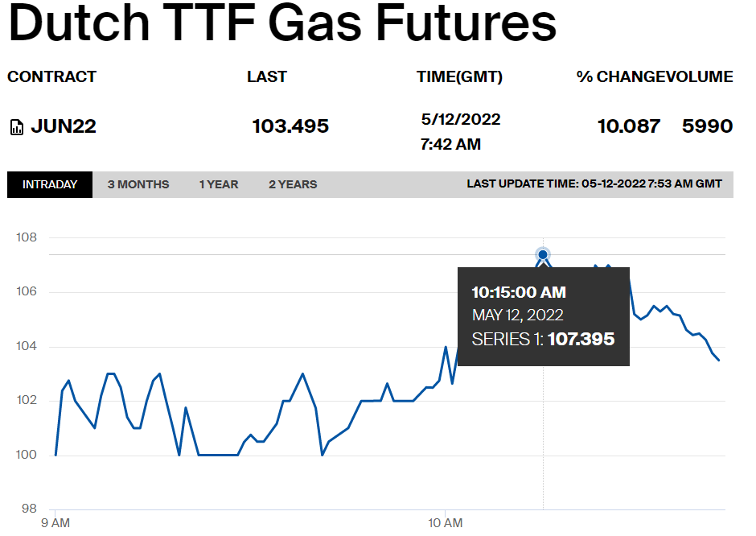Show the 2 YEARS chart view
756x536 pixels.
coord(293,184)
